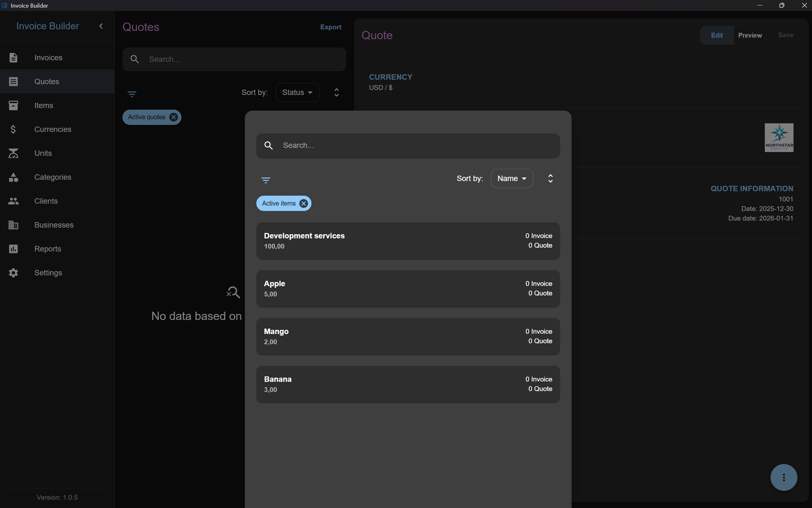Remove the Active quotes filter chip
This screenshot has height=508, width=812.
point(173,117)
